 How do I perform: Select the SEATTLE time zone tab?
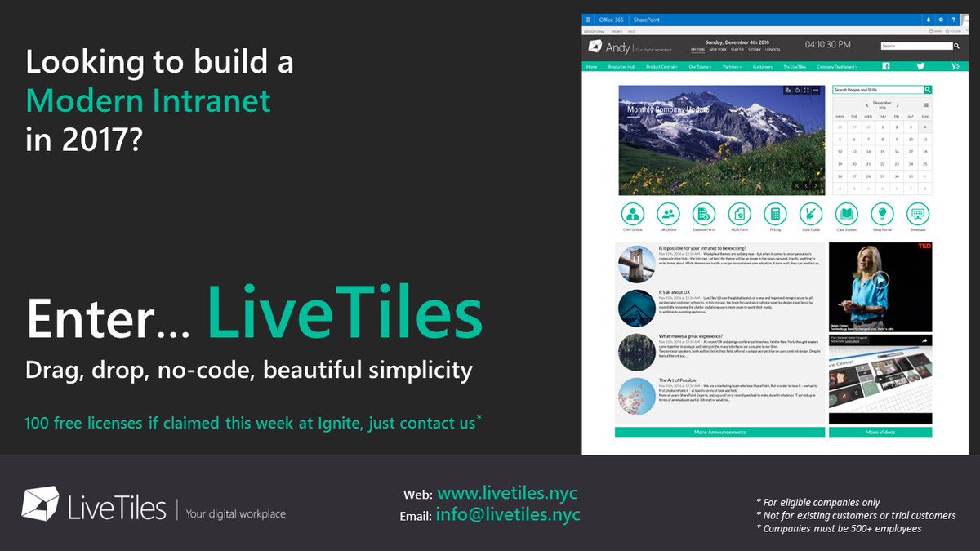(738, 49)
